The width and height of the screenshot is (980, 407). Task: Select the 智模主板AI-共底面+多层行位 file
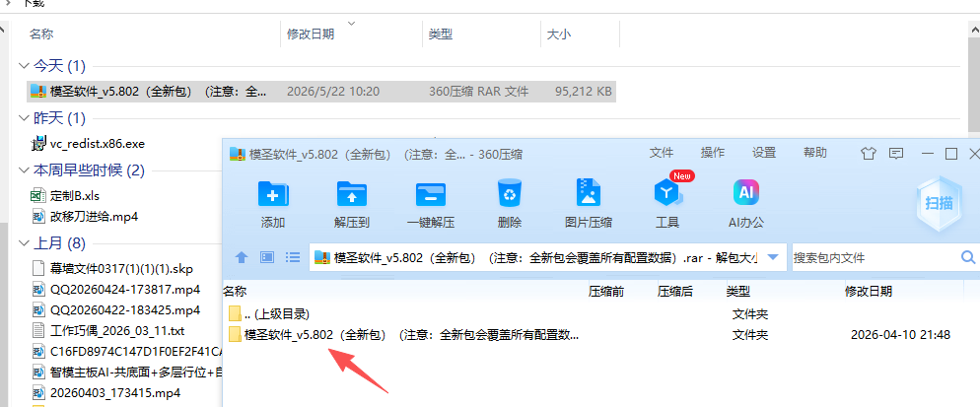pos(137,373)
